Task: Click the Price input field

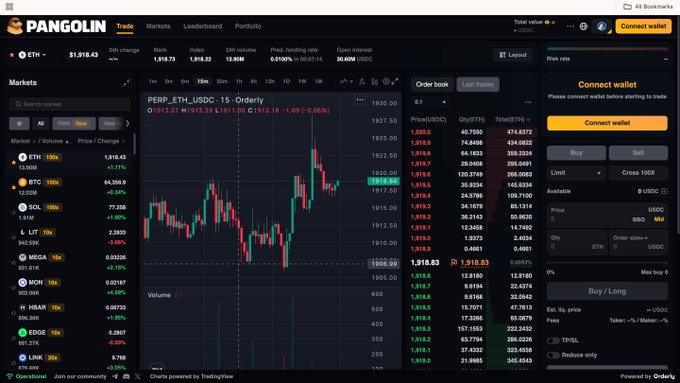Action: pos(607,215)
